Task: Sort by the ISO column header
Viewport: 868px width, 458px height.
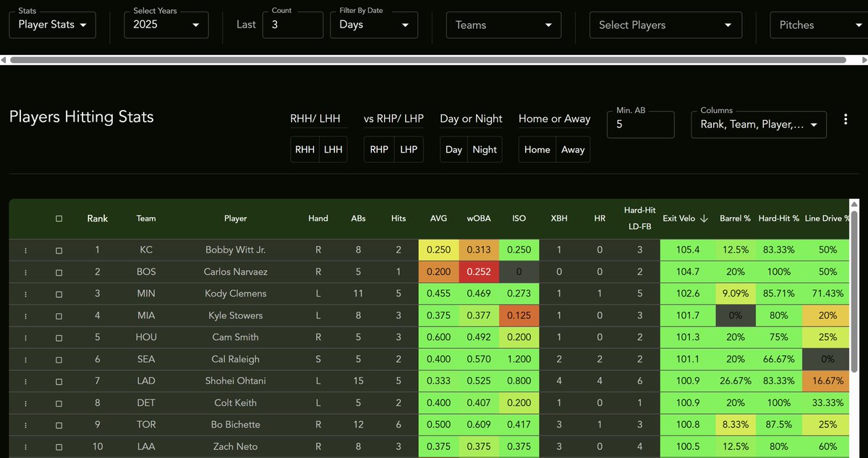Action: tap(519, 219)
